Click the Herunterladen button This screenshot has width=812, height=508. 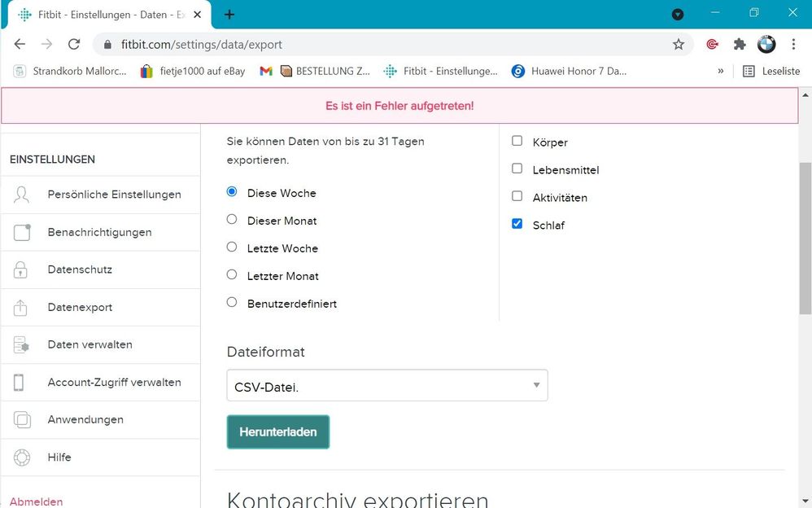(278, 431)
